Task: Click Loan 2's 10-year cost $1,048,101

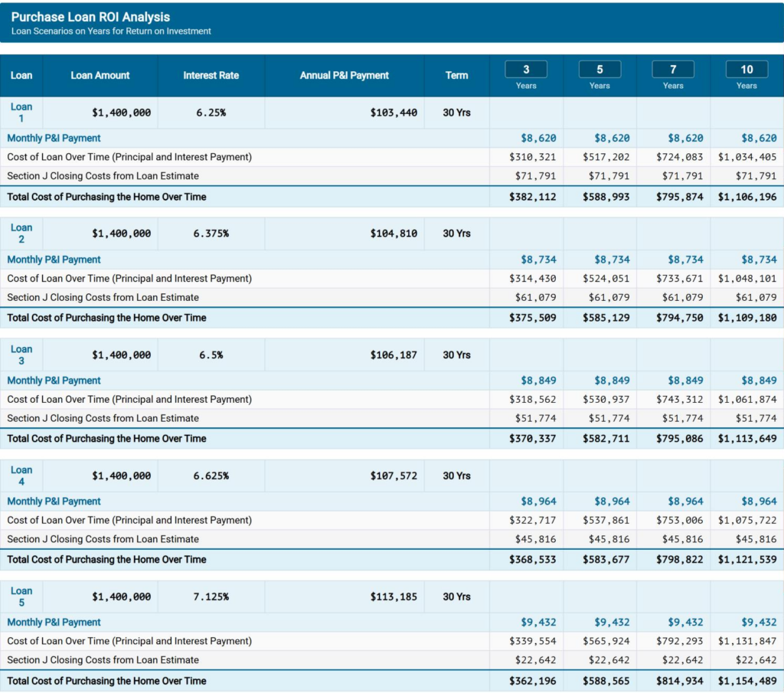Action: click(x=747, y=279)
